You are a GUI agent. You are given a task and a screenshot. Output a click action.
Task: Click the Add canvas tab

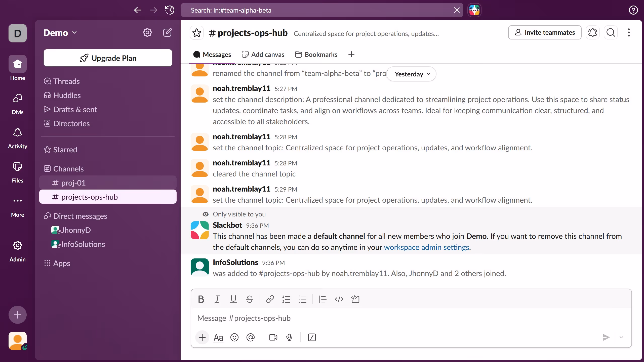coord(263,54)
